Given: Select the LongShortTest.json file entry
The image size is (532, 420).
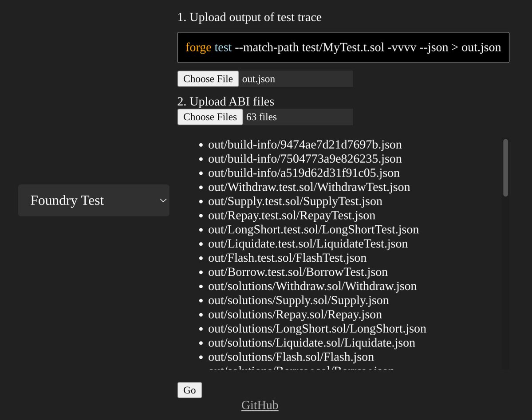Looking at the screenshot, I should point(313,230).
